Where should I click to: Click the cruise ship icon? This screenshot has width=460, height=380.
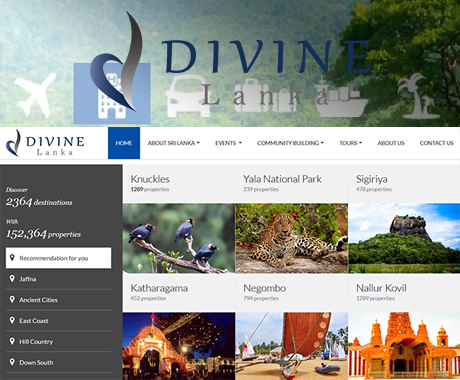coord(341,97)
